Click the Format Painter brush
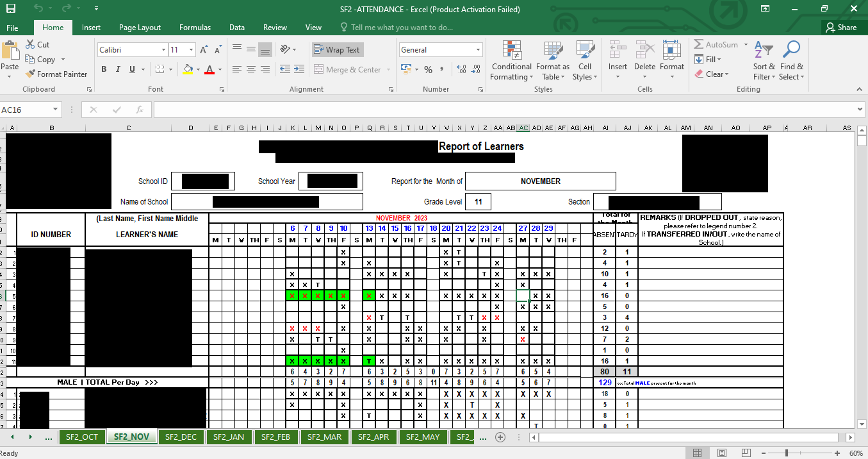Viewport: 868px width, 459px height. coord(31,74)
